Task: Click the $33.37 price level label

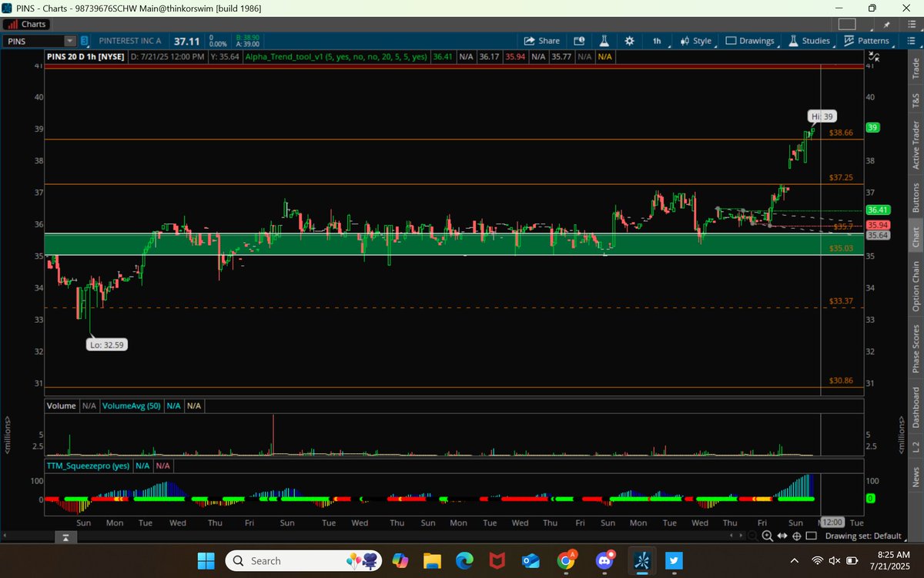Action: pyautogui.click(x=841, y=301)
